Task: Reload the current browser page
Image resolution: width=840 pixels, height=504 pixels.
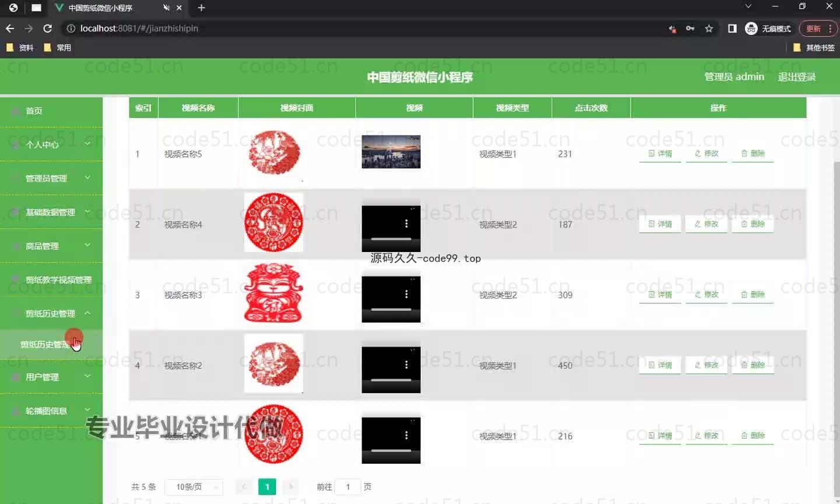Action: click(48, 28)
